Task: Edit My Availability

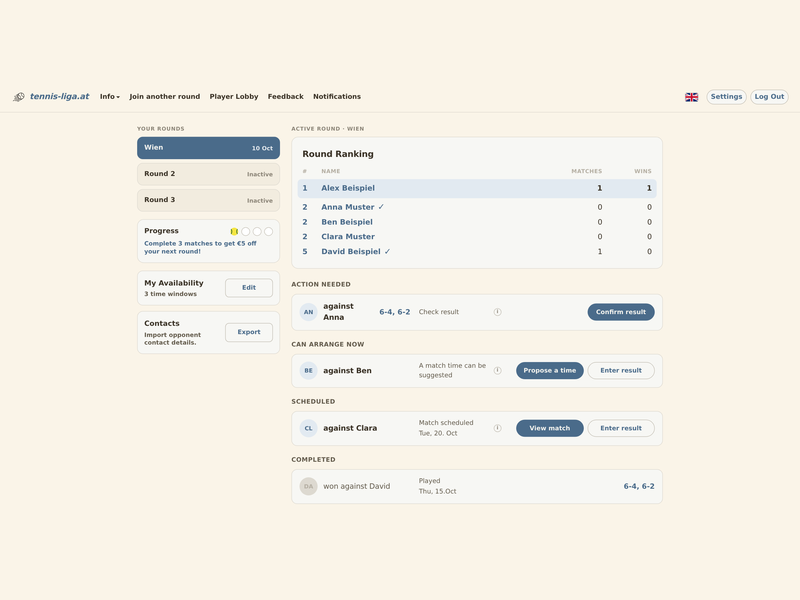Action: click(249, 288)
